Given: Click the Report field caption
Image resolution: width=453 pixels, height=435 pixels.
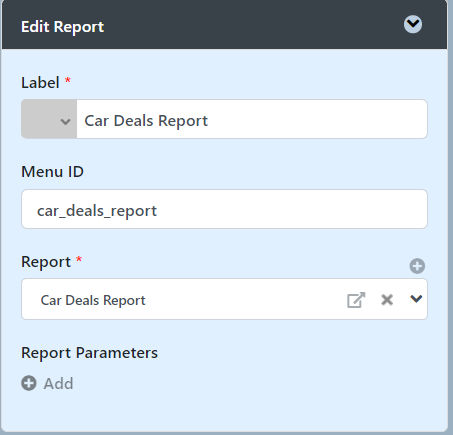Looking at the screenshot, I should click(x=46, y=262).
